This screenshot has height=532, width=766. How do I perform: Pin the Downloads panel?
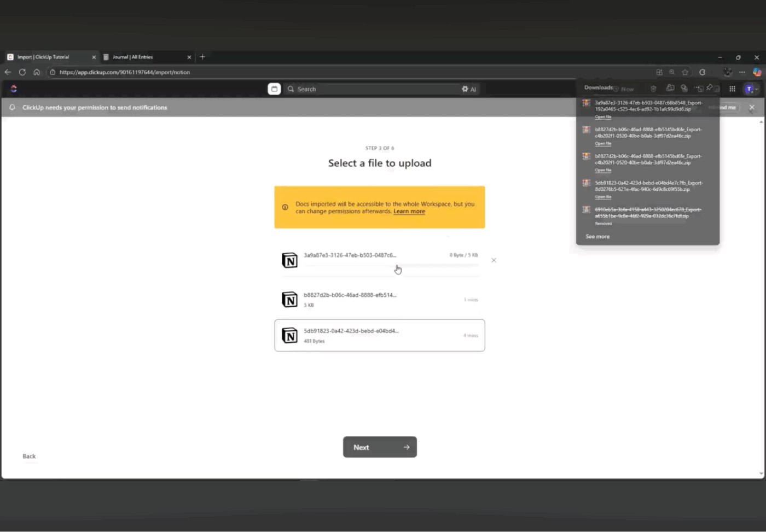710,87
